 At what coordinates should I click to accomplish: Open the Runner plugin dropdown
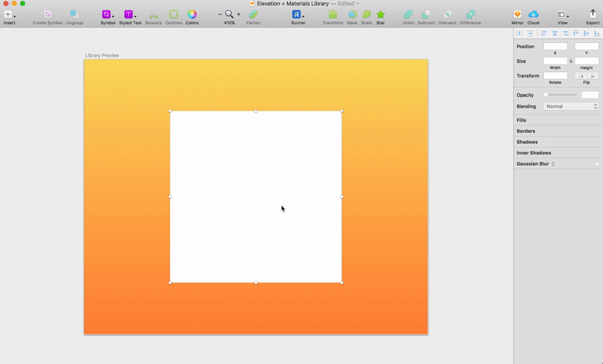tap(298, 15)
